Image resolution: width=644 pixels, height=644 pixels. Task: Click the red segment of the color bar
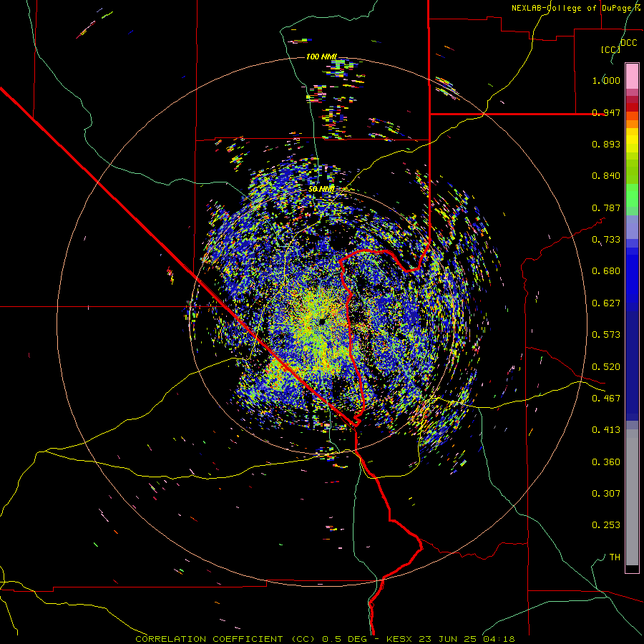point(632,107)
